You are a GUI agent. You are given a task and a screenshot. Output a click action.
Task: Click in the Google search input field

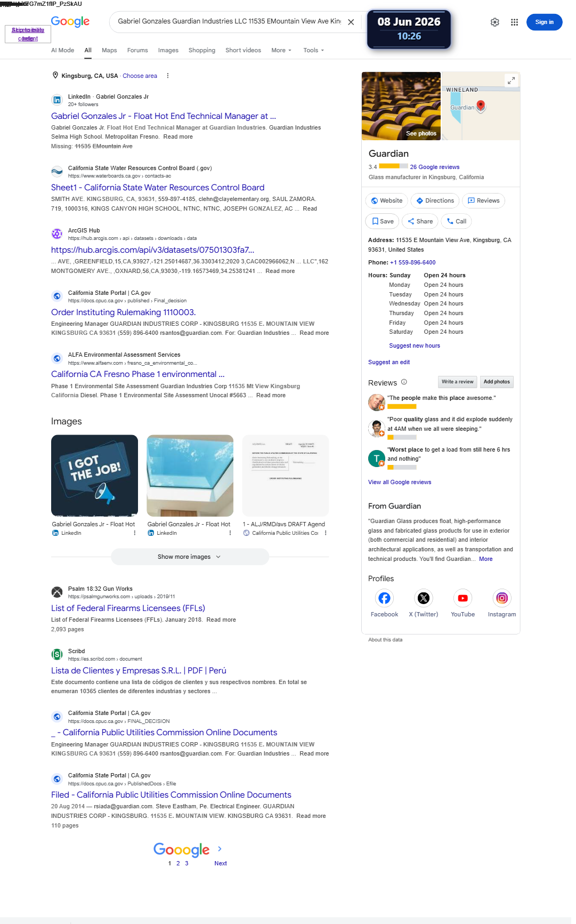point(229,21)
